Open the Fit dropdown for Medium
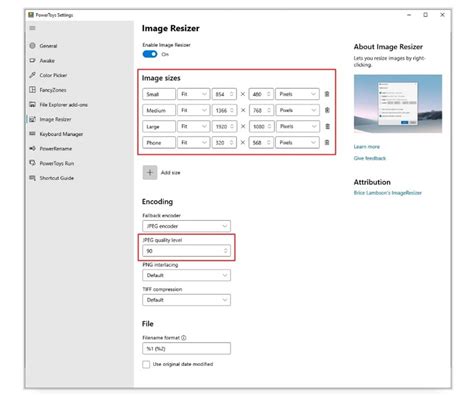This screenshot has height=396, width=474. pos(193,110)
